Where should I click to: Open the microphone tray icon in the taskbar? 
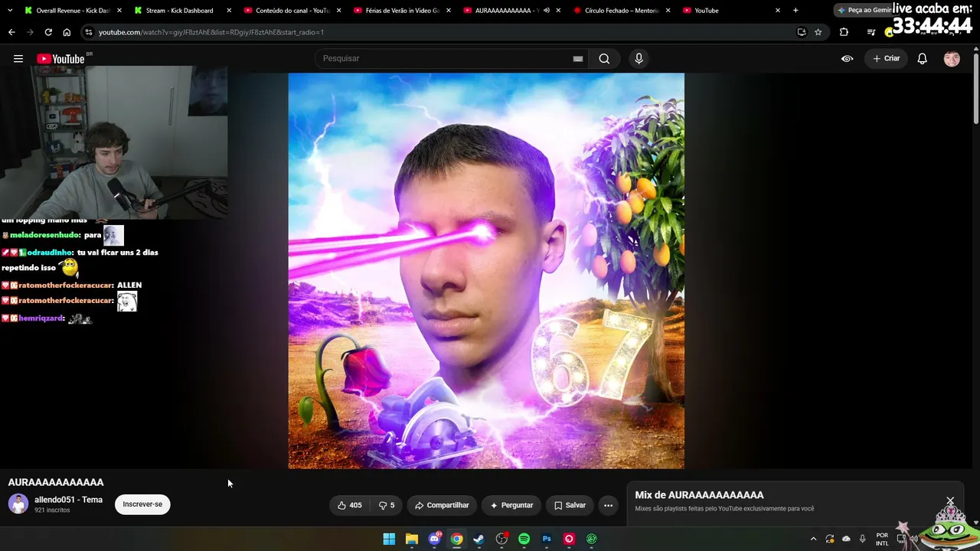(x=863, y=539)
